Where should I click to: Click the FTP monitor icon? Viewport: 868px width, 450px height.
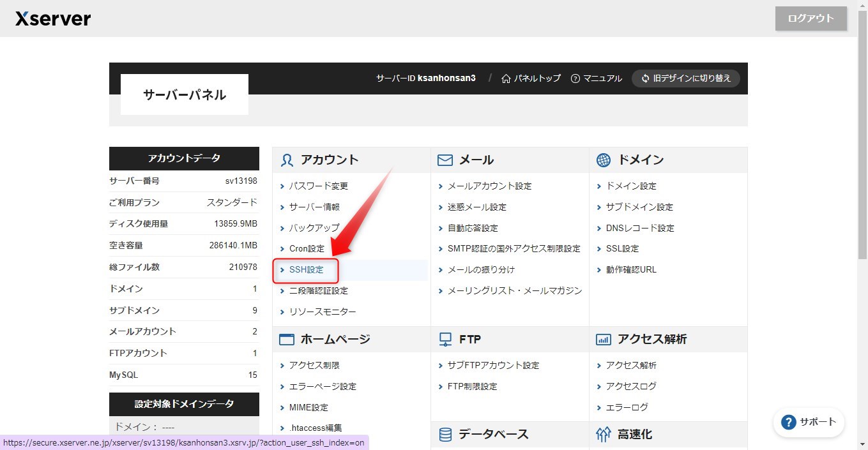[x=445, y=339]
